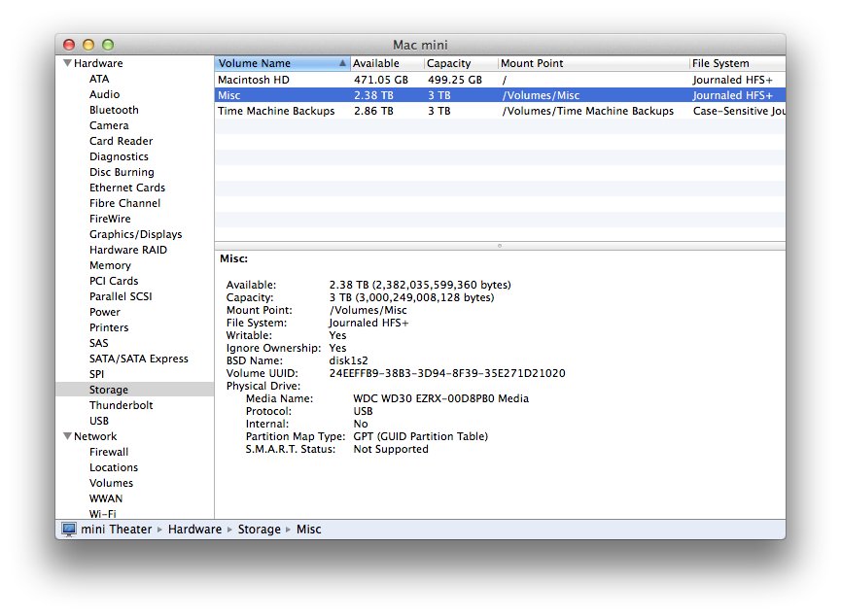Image resolution: width=841 pixels, height=616 pixels.
Task: Open Disc Burning section
Action: 122,172
